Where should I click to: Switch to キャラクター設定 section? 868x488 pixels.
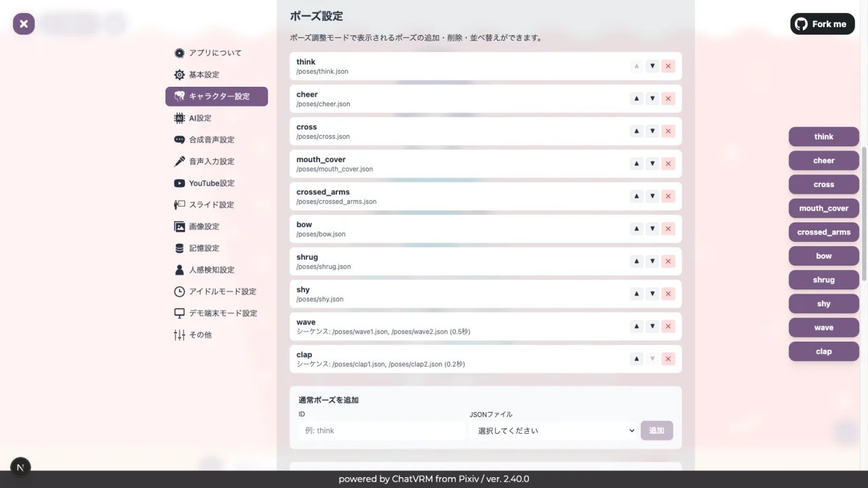pyautogui.click(x=216, y=96)
